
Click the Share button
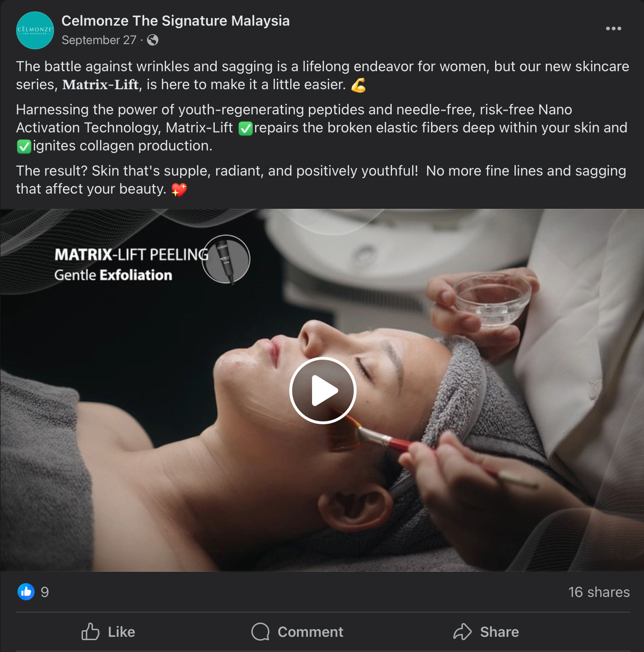pyautogui.click(x=486, y=632)
